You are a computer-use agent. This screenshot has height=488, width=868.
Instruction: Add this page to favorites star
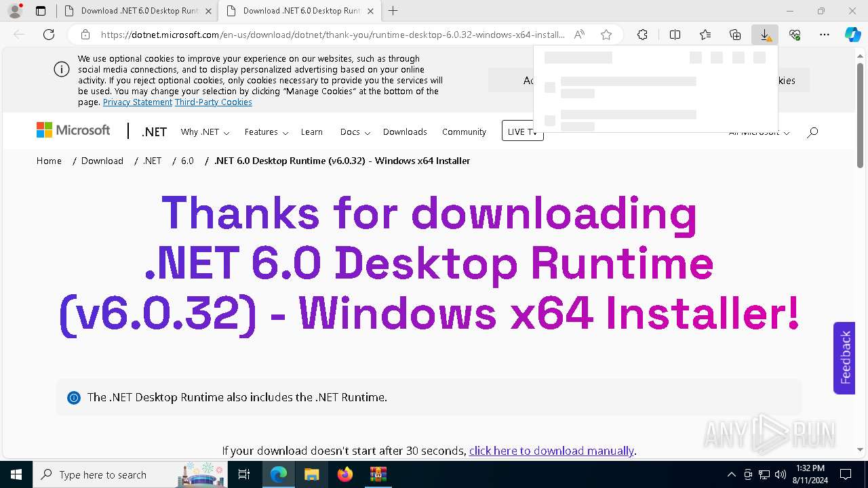click(606, 35)
